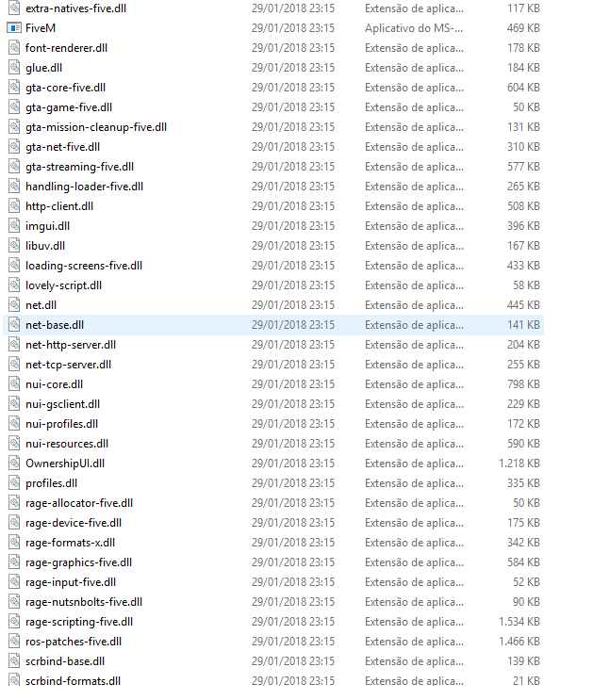This screenshot has width=593, height=700.
Task: Select the file name scrbind-formats.dll
Action: (74, 681)
